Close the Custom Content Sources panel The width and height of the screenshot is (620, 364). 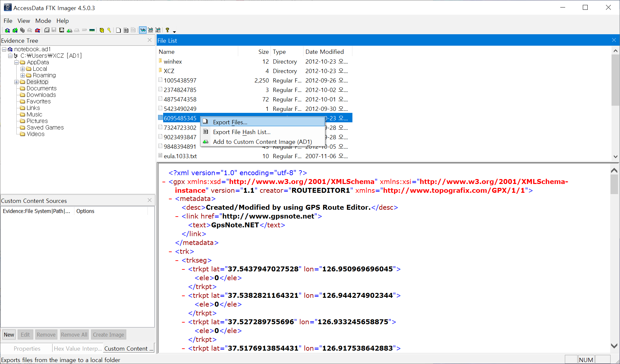pyautogui.click(x=149, y=200)
